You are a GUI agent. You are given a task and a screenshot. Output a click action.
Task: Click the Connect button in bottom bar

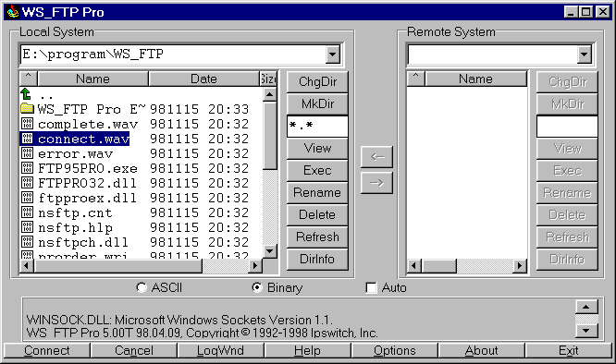pyautogui.click(x=47, y=350)
